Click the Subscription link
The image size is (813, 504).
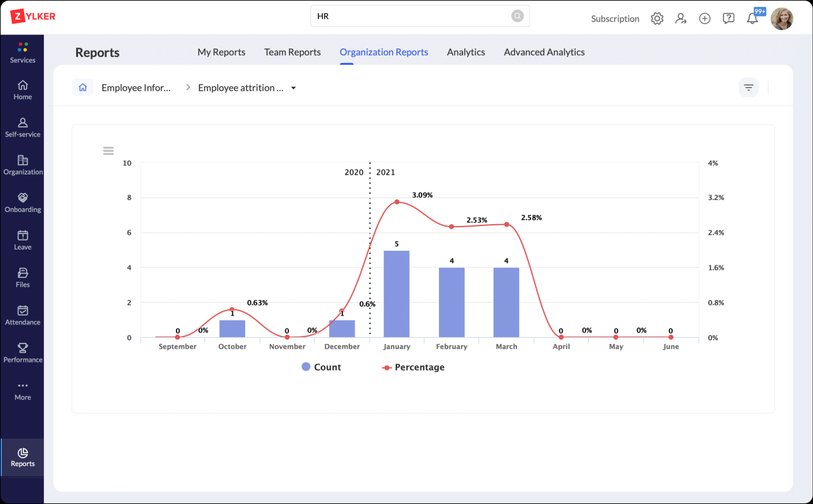click(x=615, y=18)
